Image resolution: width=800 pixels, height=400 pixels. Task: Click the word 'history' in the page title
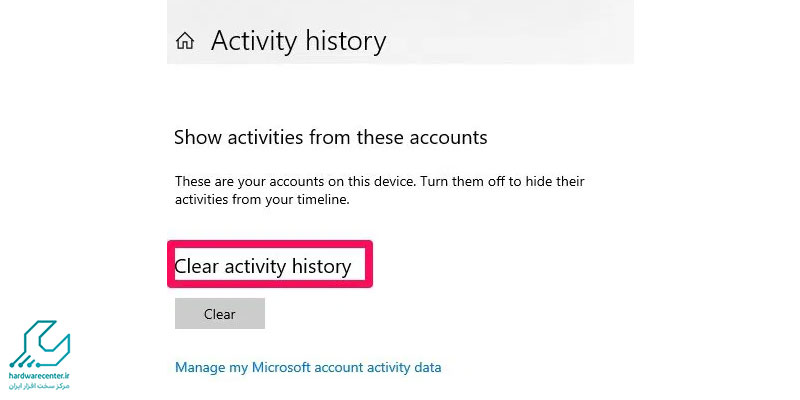[x=343, y=41]
